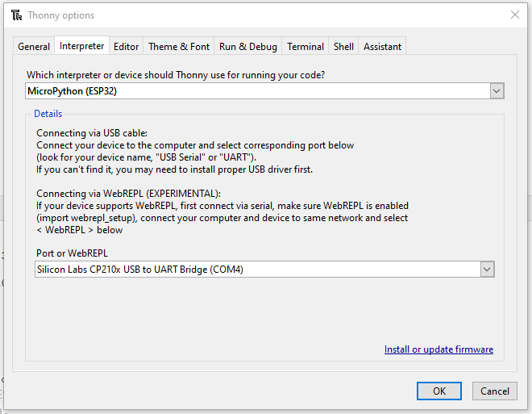Open the Editor tab
532x414 pixels.
point(126,47)
